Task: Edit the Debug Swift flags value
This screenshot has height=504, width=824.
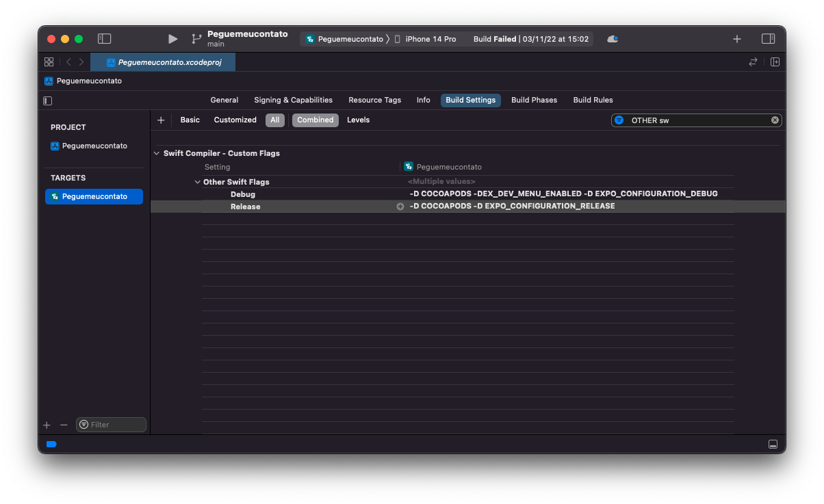Action: (564, 194)
